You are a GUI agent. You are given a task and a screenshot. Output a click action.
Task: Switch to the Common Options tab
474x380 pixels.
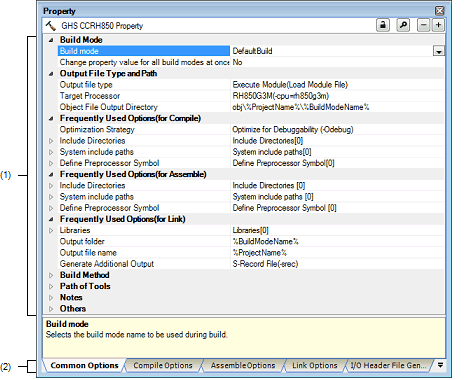tap(84, 365)
